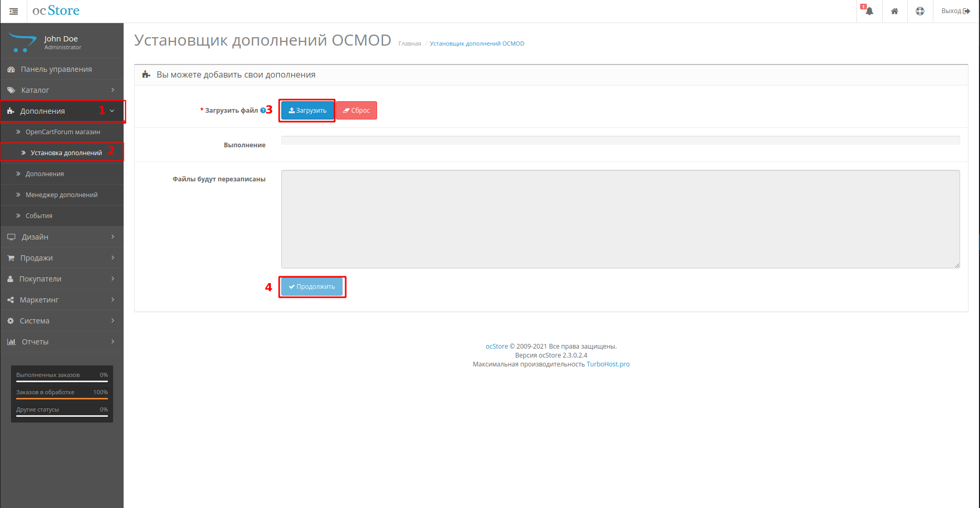Expand the Система sidebar section
Image resolution: width=980 pixels, height=508 pixels.
(x=62, y=321)
